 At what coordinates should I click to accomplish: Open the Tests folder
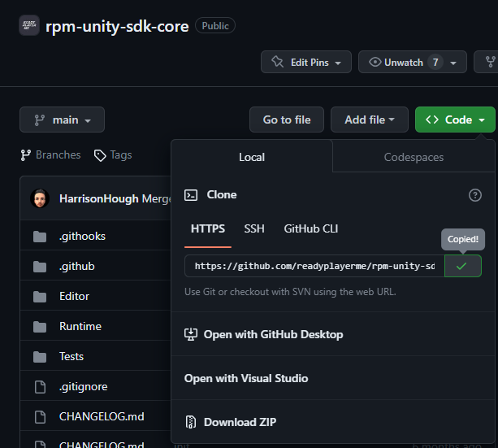coord(71,356)
